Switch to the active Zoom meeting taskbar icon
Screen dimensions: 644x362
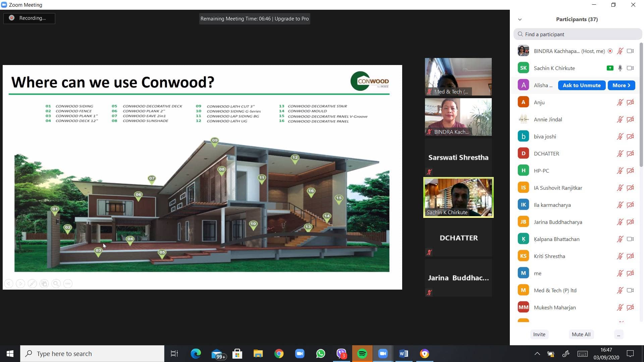(383, 354)
